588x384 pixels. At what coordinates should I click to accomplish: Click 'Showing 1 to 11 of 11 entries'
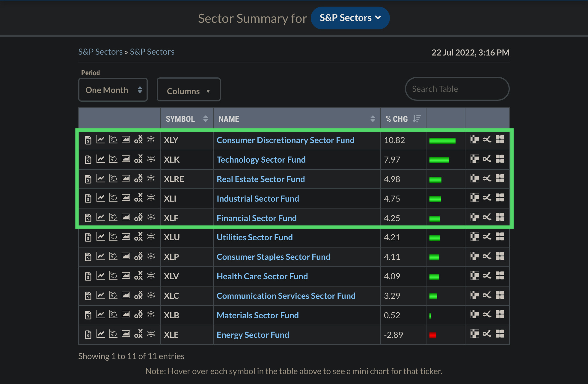(x=131, y=356)
